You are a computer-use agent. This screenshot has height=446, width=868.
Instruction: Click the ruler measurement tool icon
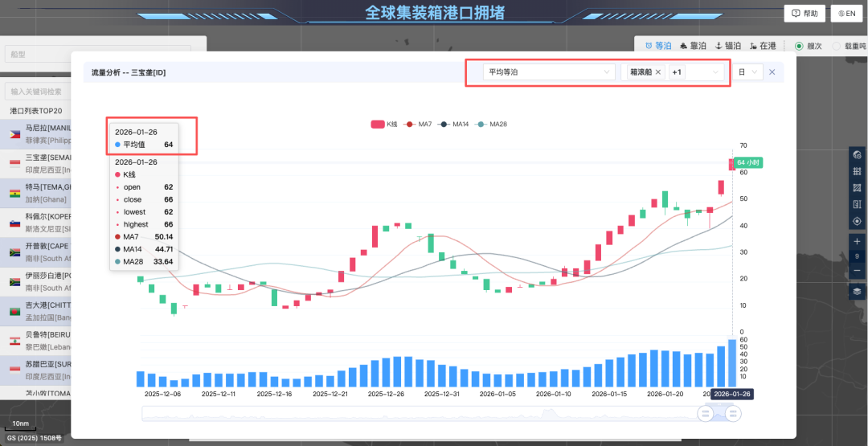pos(858,204)
